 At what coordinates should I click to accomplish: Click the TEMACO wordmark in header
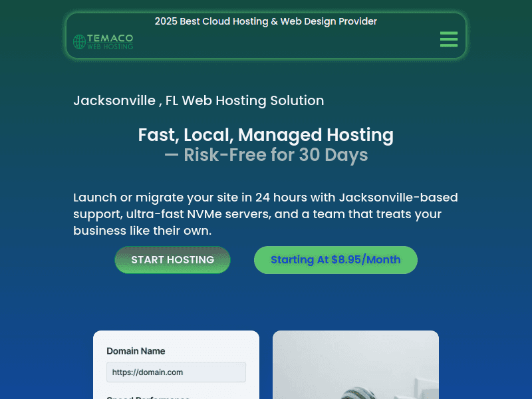(110, 39)
